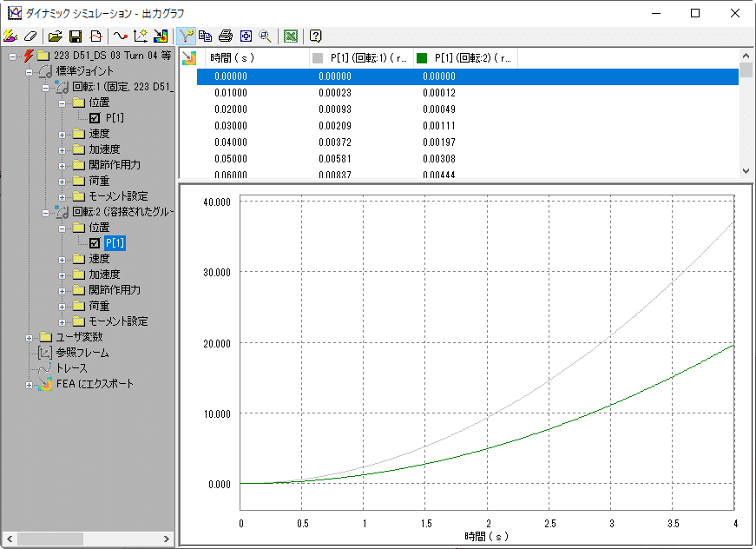Toggle the highlighted Precise Events icon
This screenshot has width=756, height=549.
pos(186,36)
